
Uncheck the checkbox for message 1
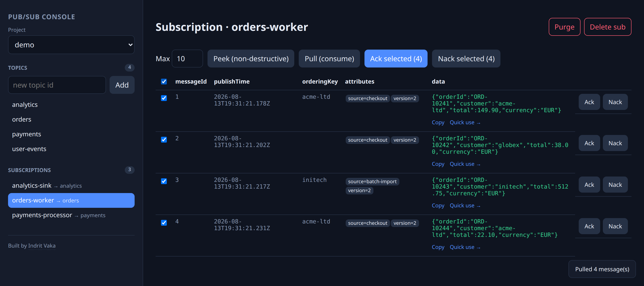click(164, 98)
